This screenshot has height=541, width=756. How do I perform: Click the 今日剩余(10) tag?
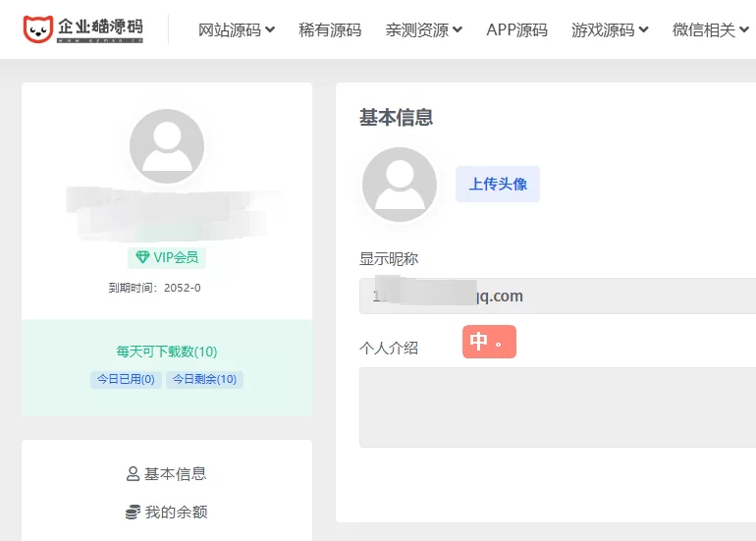[x=204, y=379]
